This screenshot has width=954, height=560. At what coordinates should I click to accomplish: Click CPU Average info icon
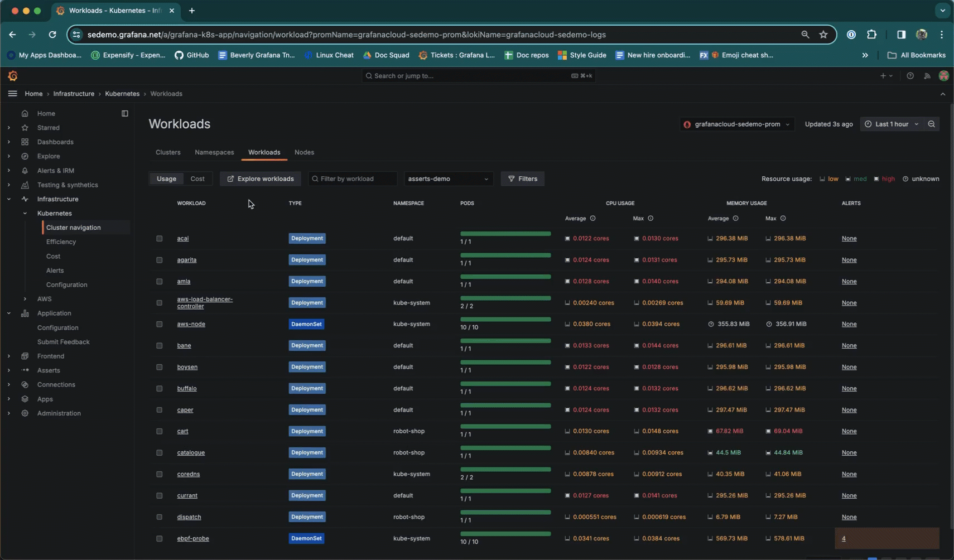[592, 219]
